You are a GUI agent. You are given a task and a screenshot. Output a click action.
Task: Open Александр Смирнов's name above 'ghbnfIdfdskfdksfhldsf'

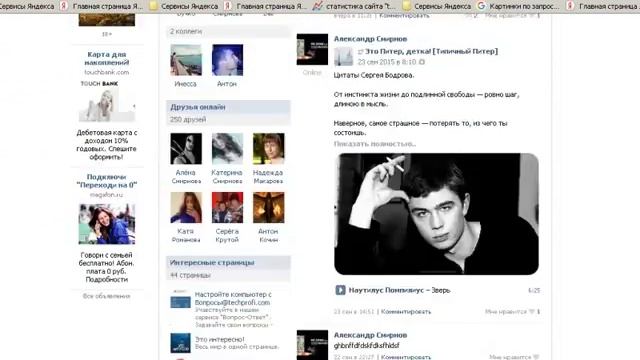[370, 335]
